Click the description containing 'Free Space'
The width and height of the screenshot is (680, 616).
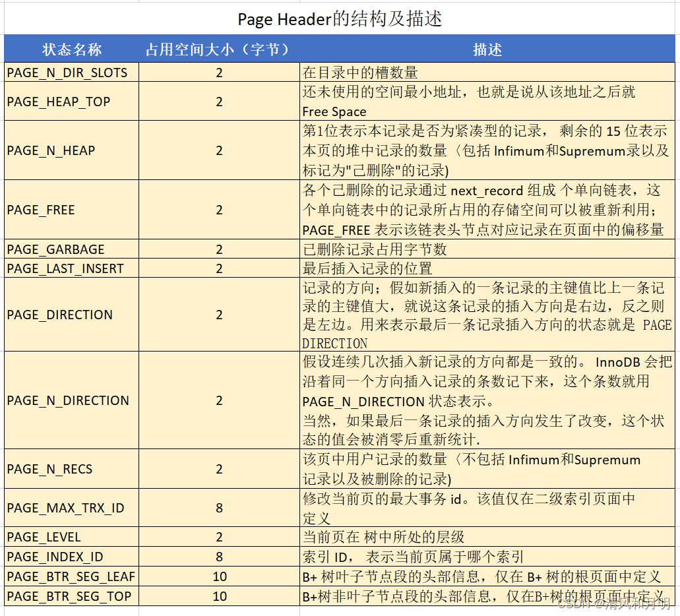487,102
